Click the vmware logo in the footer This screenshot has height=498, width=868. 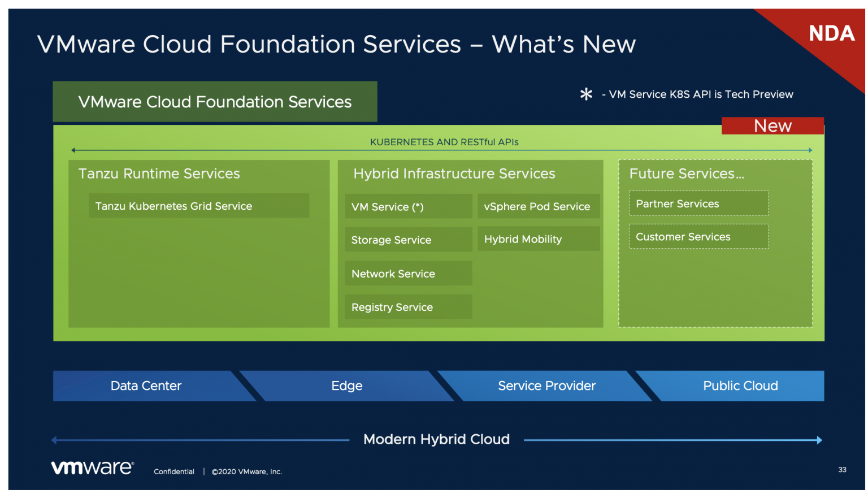click(93, 467)
